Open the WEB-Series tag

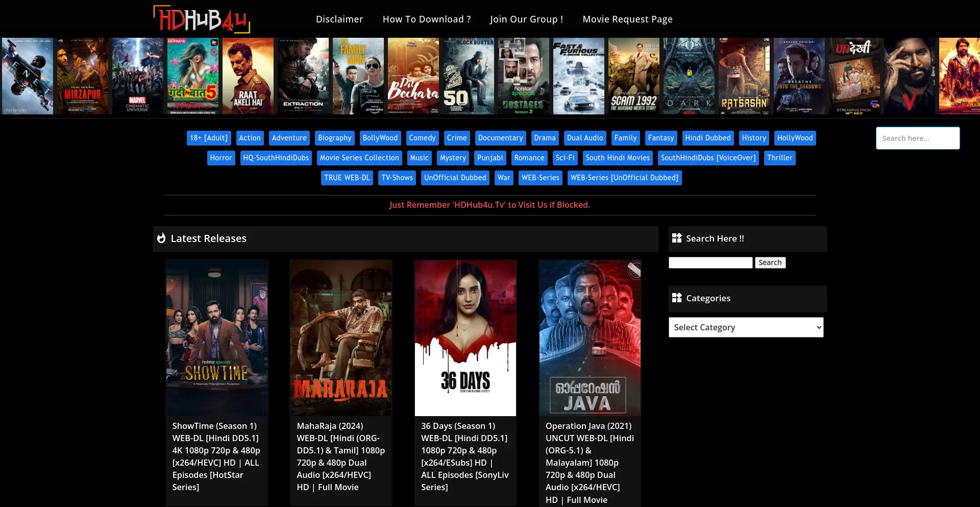tap(541, 178)
